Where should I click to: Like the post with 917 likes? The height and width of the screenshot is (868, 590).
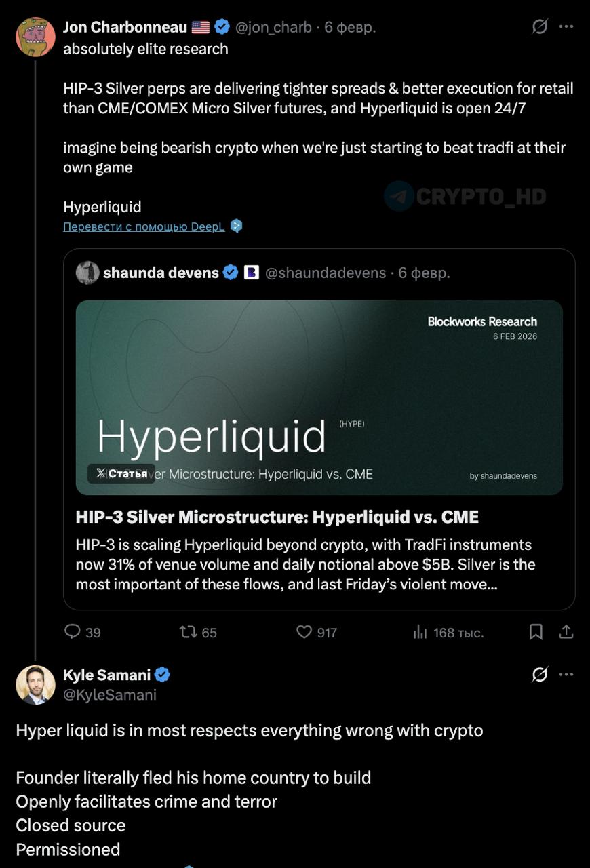pos(304,632)
